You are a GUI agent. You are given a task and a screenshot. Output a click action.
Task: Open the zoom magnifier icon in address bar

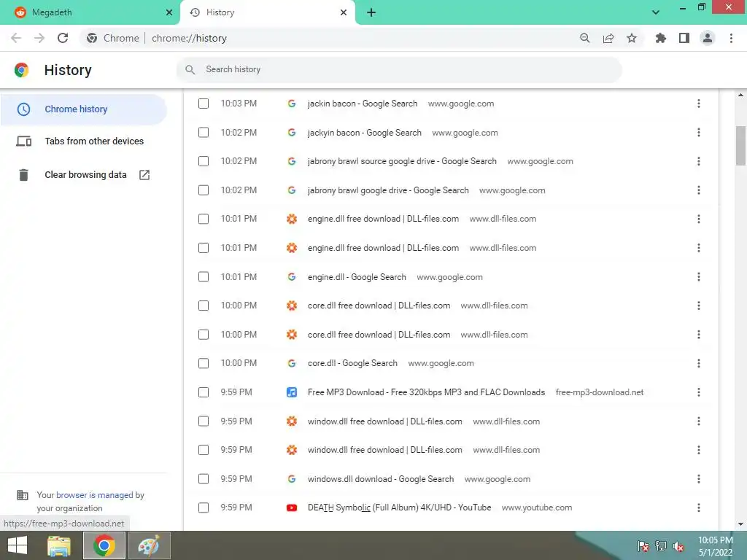tap(584, 38)
